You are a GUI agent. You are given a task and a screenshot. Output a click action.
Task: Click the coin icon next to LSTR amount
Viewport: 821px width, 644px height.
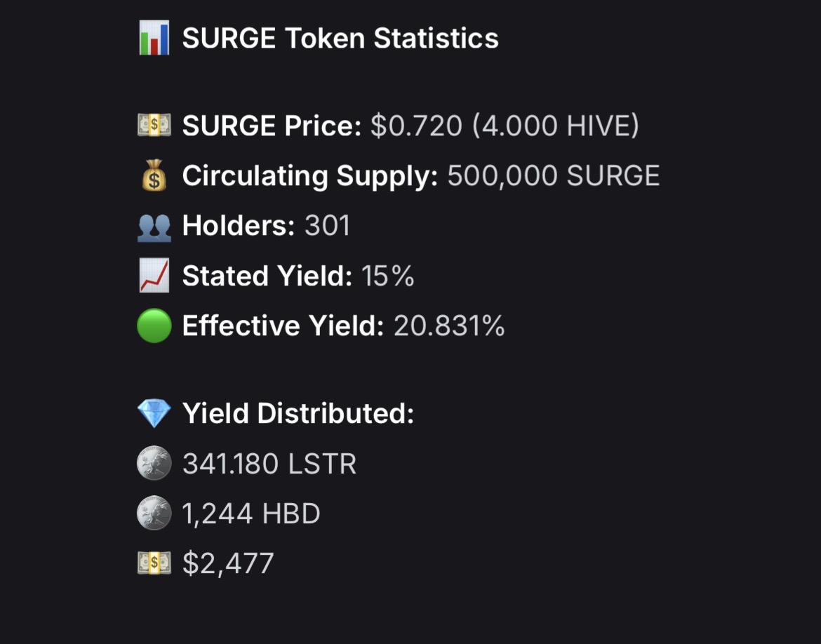pos(154,464)
